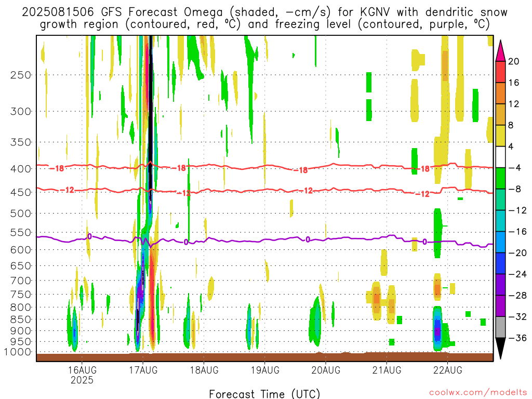Select the 2025 year label under 16AUG
532x399 pixels.
[82, 380]
